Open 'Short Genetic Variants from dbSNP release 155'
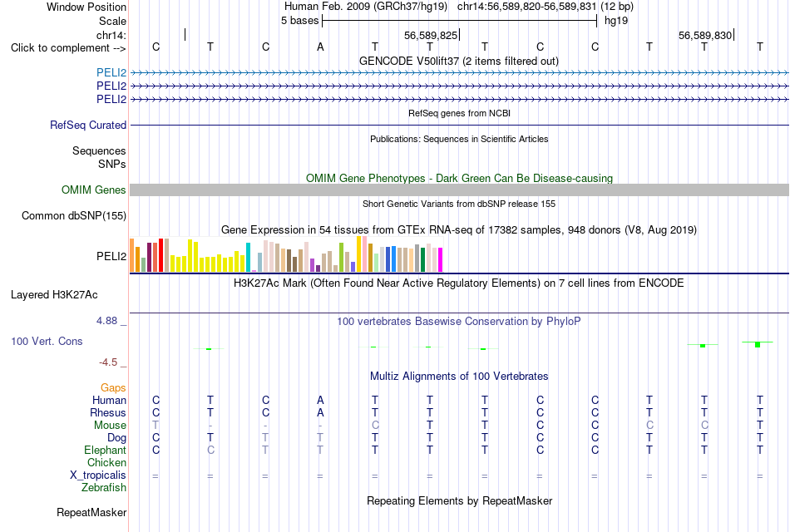This screenshot has width=790, height=532. [x=459, y=204]
